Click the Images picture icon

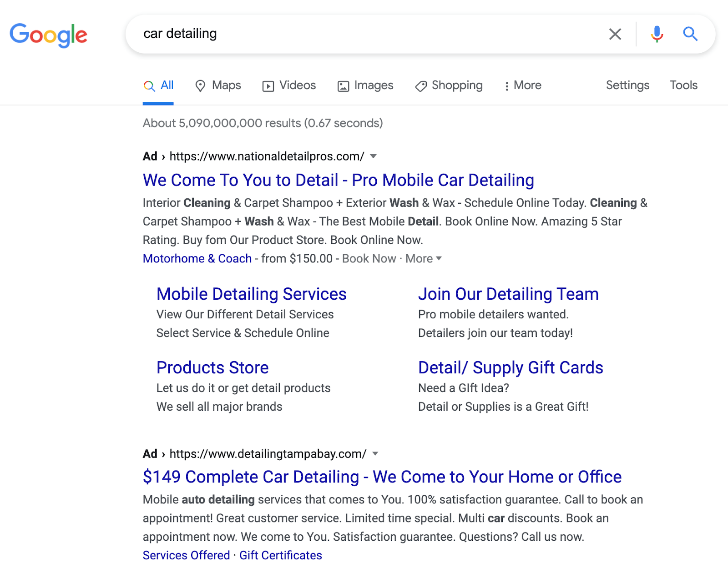(343, 86)
